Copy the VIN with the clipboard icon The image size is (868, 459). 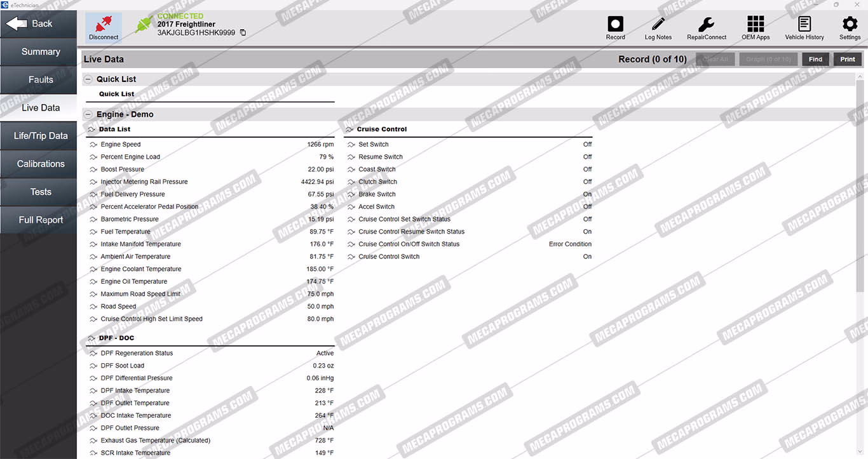pyautogui.click(x=243, y=32)
